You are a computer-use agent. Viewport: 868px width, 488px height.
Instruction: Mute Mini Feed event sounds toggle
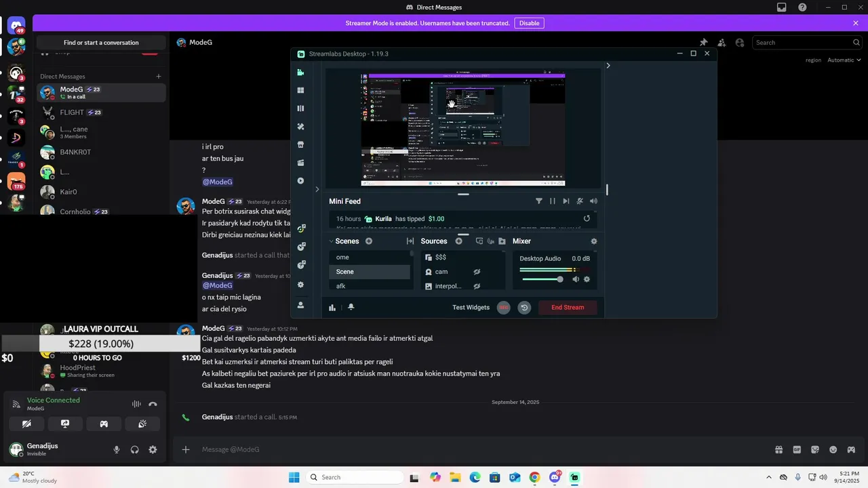580,201
